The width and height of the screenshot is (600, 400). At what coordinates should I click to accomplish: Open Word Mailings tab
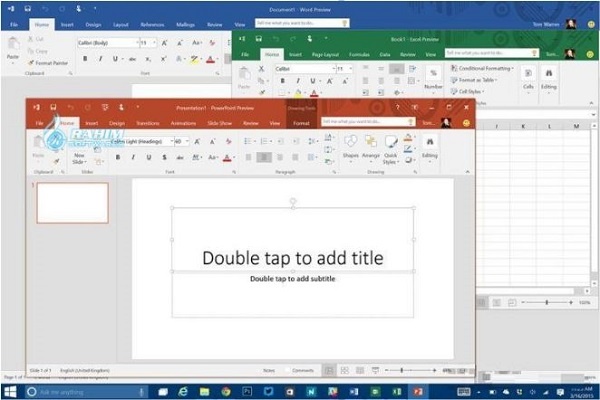(x=185, y=24)
